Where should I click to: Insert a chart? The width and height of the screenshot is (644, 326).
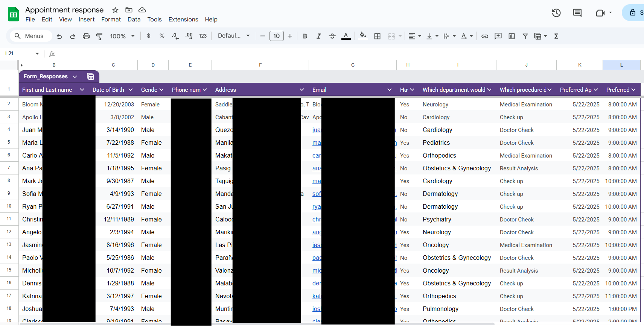click(x=512, y=36)
